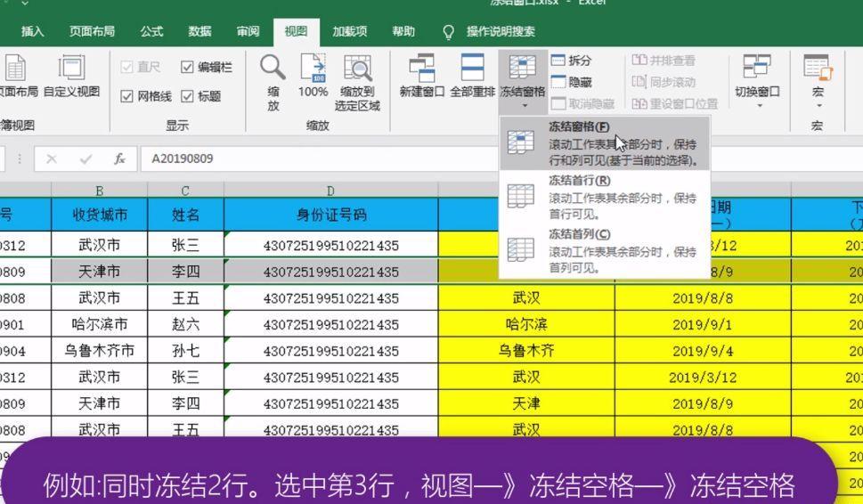Choose Freeze First Column (冻结首列)
Viewport: 863px width, 504px height.
[605, 251]
